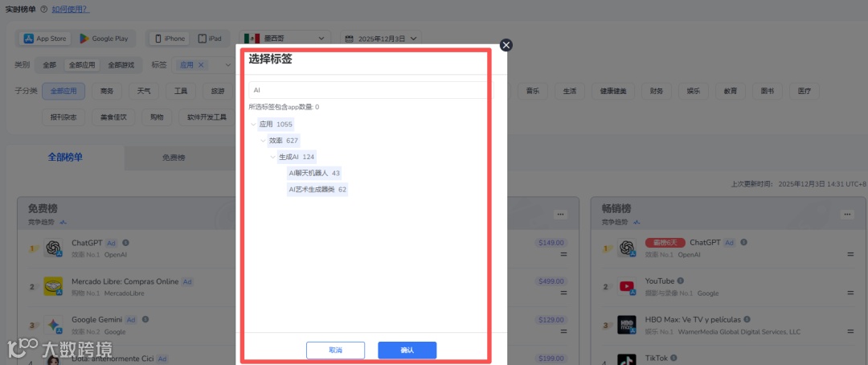The image size is (868, 365).
Task: Filter by the 商务 subcategory
Action: (x=107, y=92)
